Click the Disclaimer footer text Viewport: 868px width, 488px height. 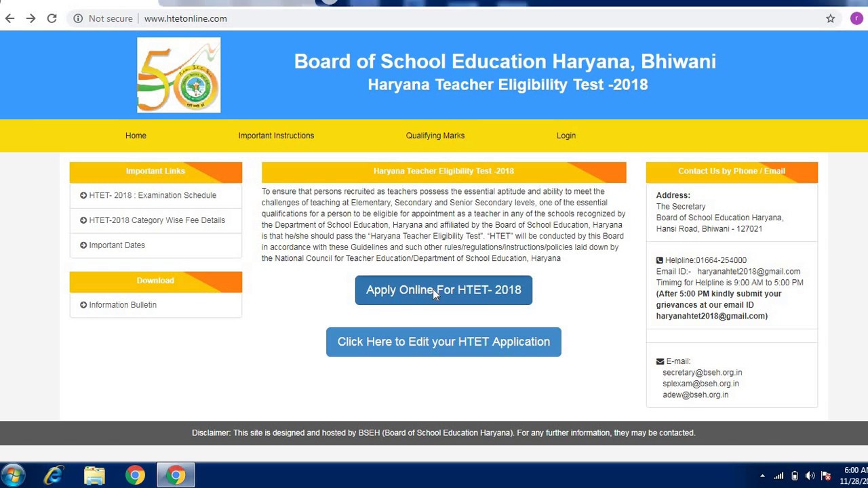[x=443, y=432]
